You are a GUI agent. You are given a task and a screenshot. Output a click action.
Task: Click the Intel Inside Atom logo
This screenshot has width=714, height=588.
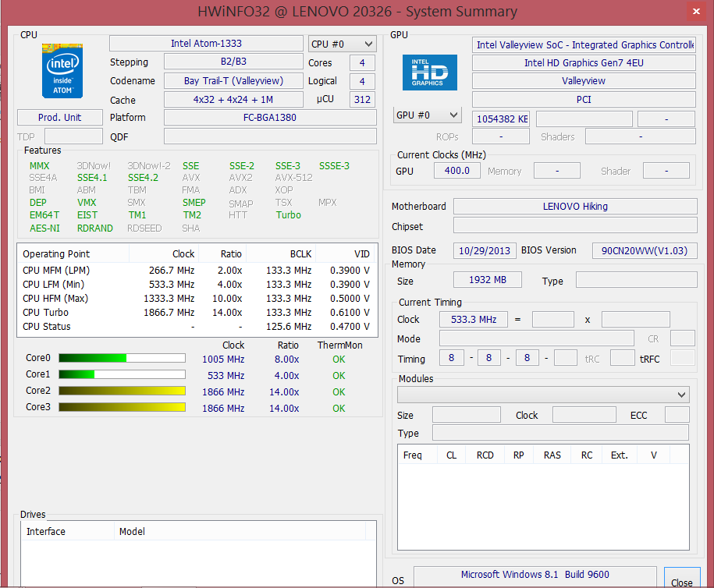(62, 71)
